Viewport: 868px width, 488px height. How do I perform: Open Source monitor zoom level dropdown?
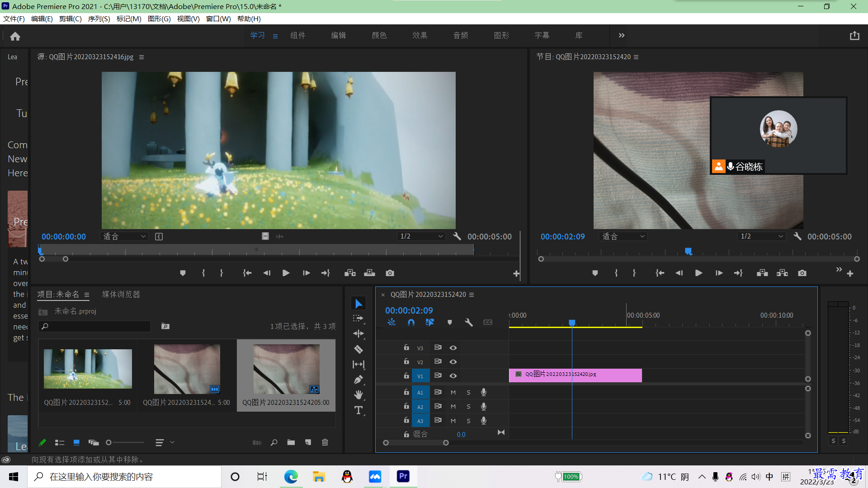pos(124,236)
